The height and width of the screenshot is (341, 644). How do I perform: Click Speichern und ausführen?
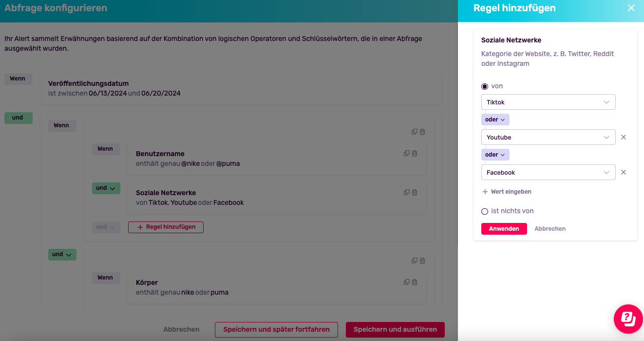395,329
